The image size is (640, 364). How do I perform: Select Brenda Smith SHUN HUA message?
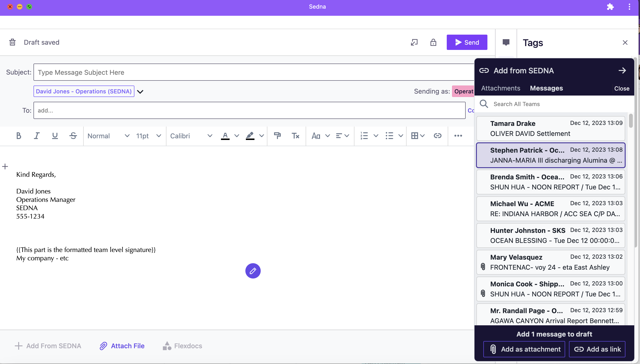pos(551,182)
